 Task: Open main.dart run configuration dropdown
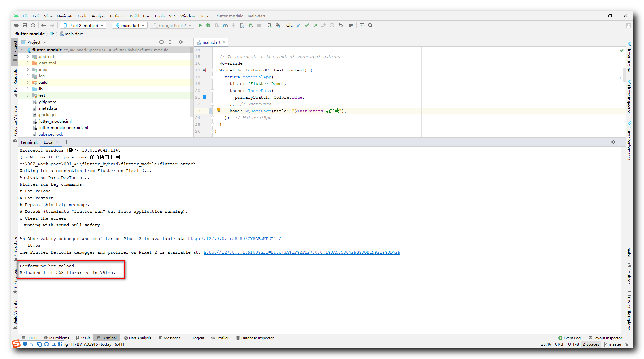pos(130,25)
